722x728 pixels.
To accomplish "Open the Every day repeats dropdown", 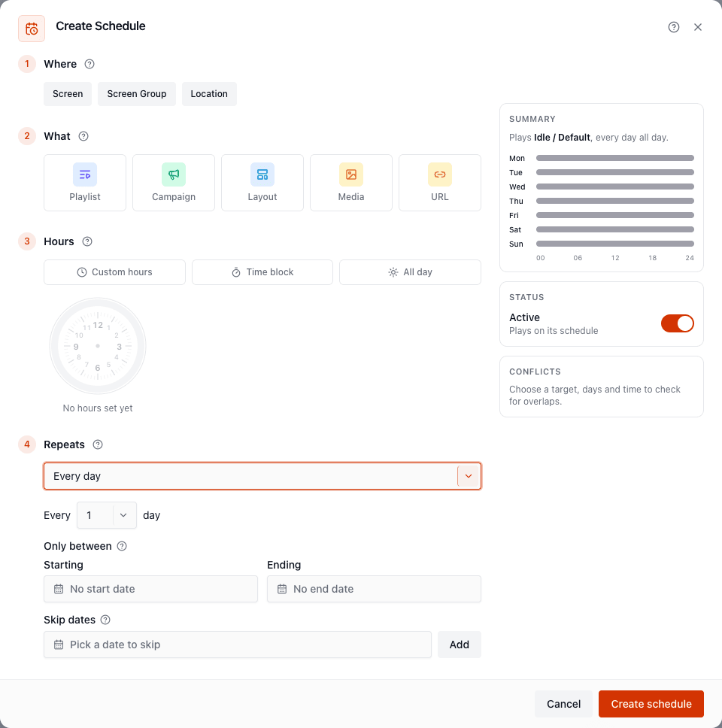I will pos(262,476).
